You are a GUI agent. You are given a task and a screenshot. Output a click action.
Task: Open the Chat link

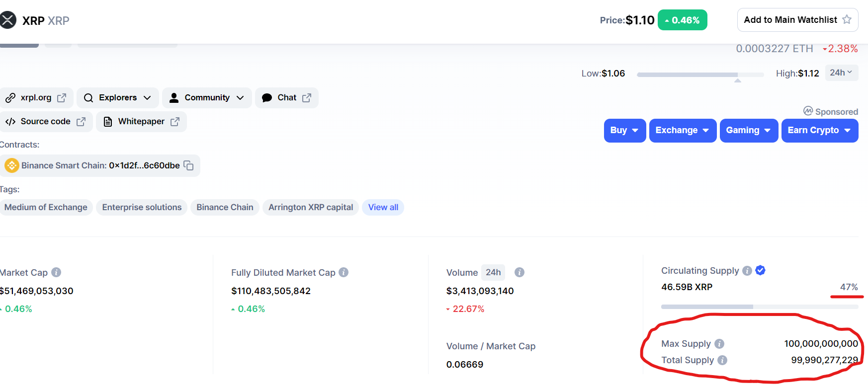click(287, 98)
